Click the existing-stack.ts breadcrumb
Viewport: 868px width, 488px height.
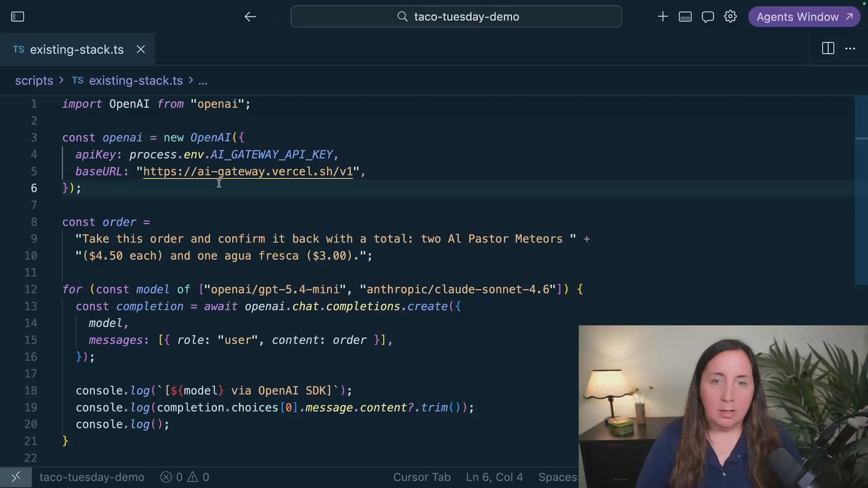click(x=136, y=80)
